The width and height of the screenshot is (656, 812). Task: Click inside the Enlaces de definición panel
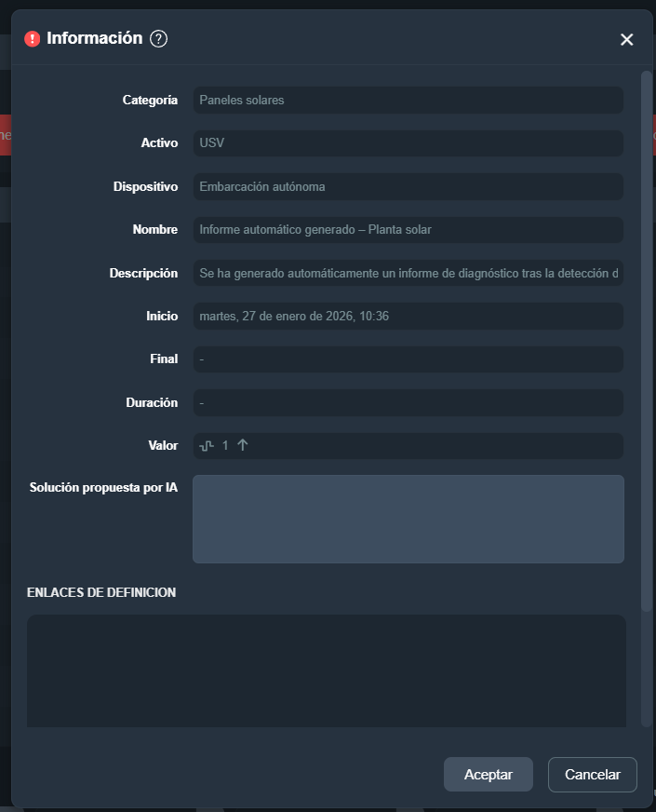click(327, 670)
